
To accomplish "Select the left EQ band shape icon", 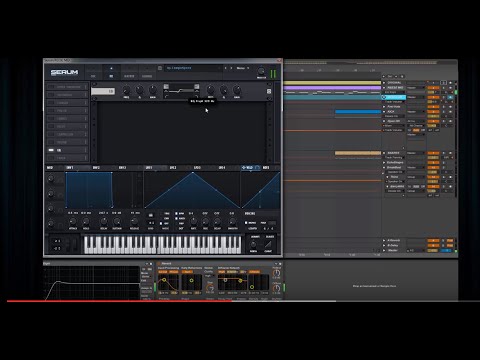I will (166, 87).
